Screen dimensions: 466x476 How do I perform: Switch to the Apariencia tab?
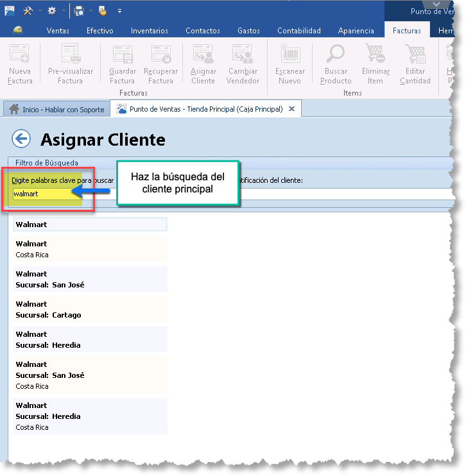[356, 31]
